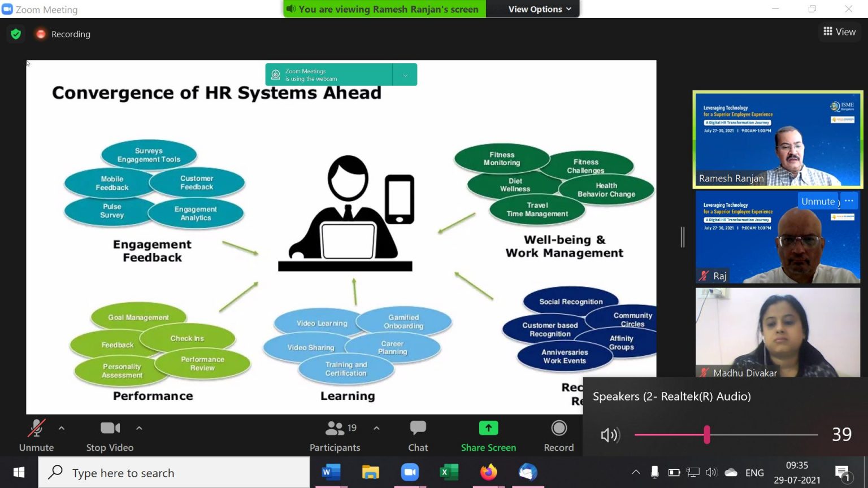Click the green Share Screen icon

pyautogui.click(x=488, y=429)
